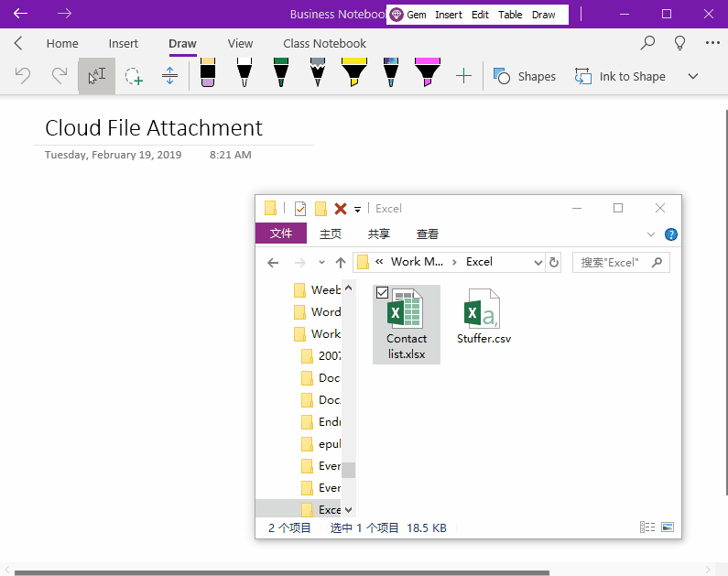Click the Undo icon in OneNote
Image resolution: width=728 pixels, height=576 pixels.
[22, 76]
